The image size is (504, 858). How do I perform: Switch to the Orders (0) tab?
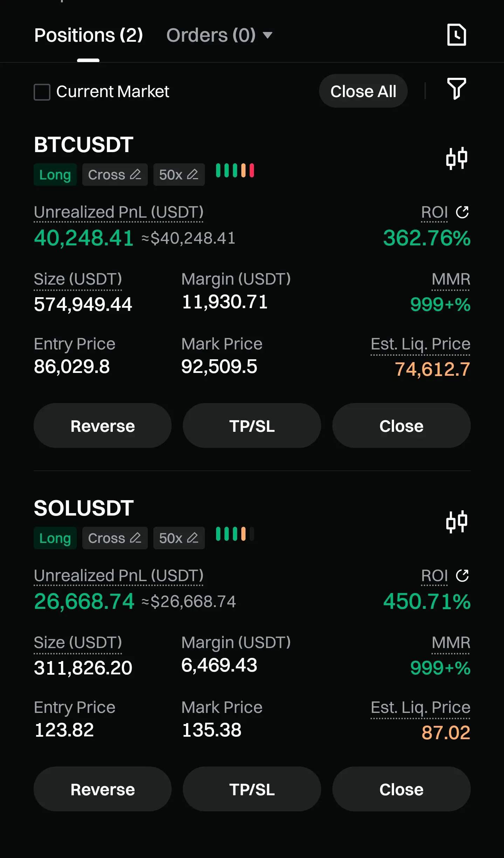point(211,35)
